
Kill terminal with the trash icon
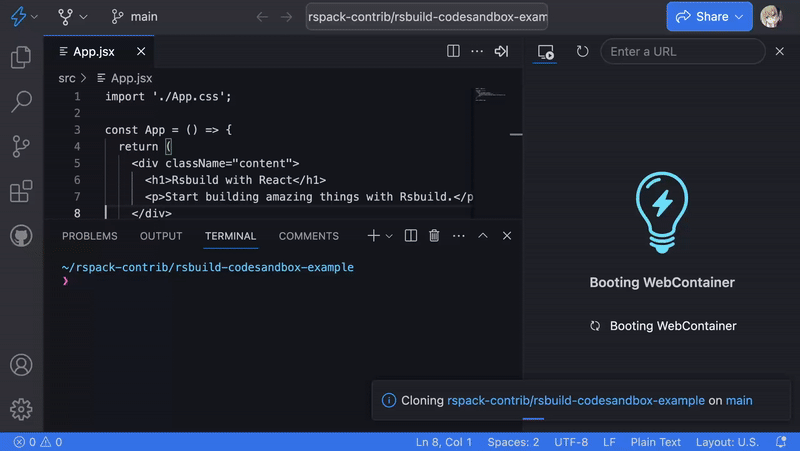tap(434, 236)
